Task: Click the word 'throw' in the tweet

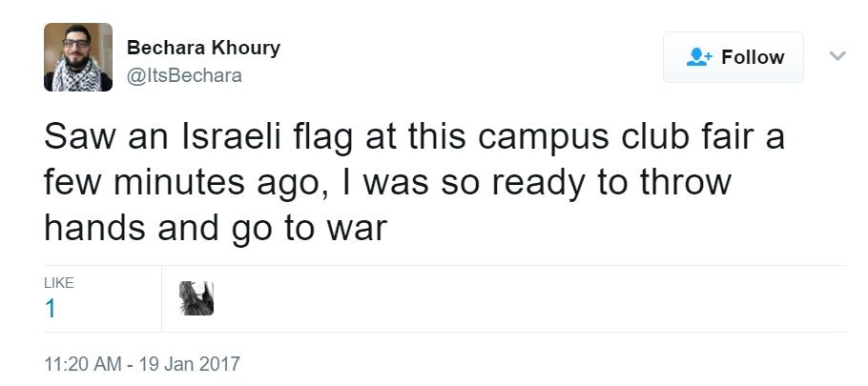Action: [682, 184]
